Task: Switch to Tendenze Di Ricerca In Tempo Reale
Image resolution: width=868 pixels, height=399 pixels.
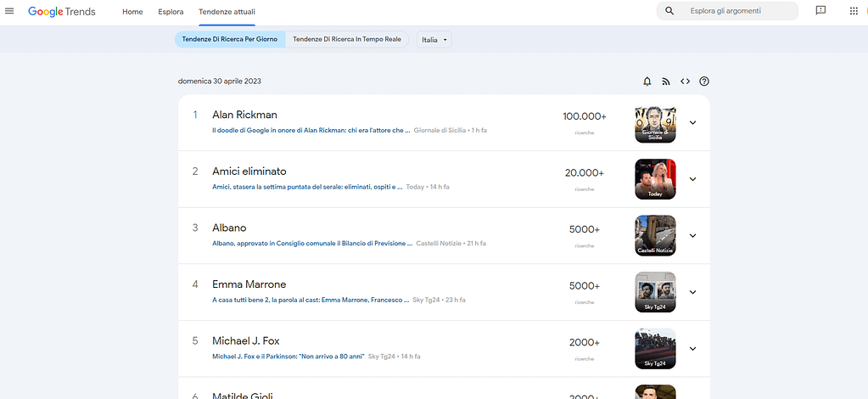Action: click(x=347, y=40)
